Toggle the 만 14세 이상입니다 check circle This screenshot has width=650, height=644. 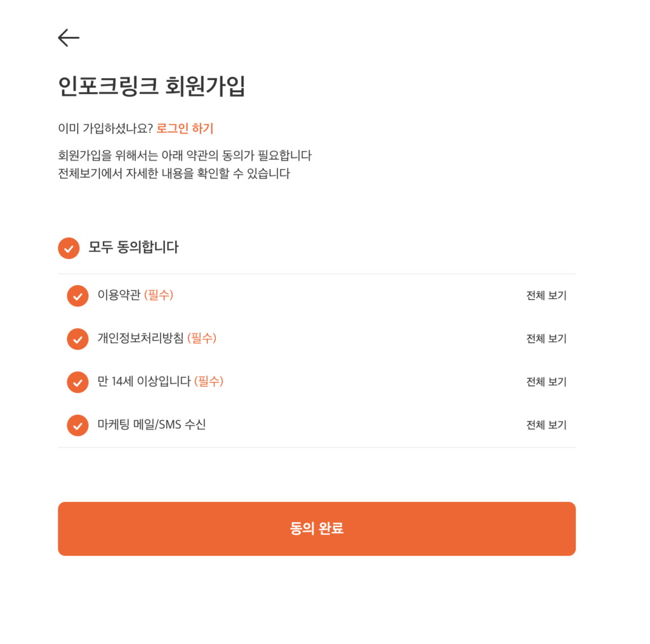[77, 382]
